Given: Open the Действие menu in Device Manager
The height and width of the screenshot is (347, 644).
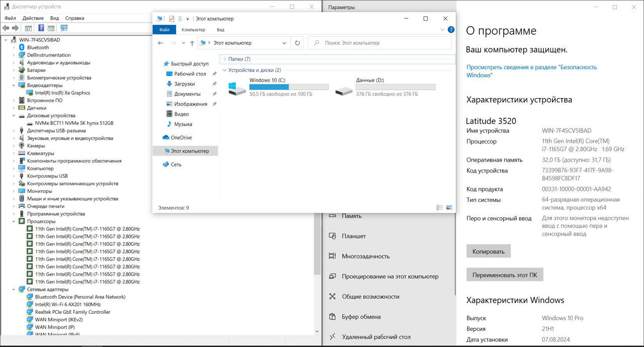Looking at the screenshot, I should pos(33,18).
